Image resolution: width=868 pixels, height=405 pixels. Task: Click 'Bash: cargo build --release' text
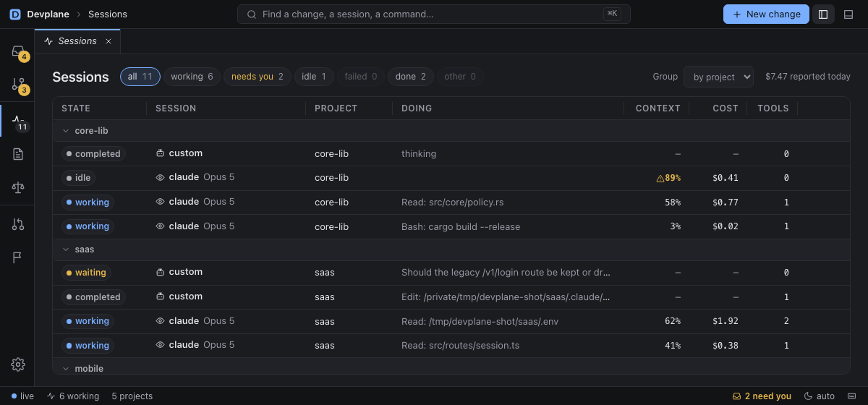coord(461,226)
